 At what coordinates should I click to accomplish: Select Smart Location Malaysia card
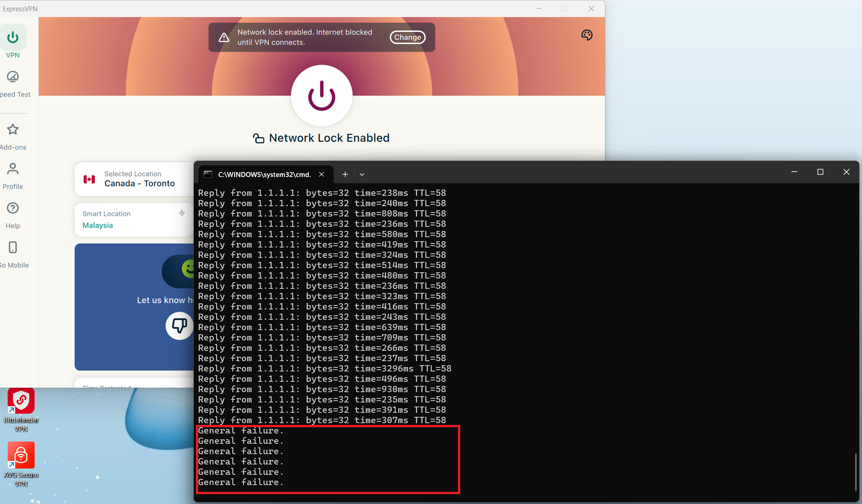pos(134,220)
